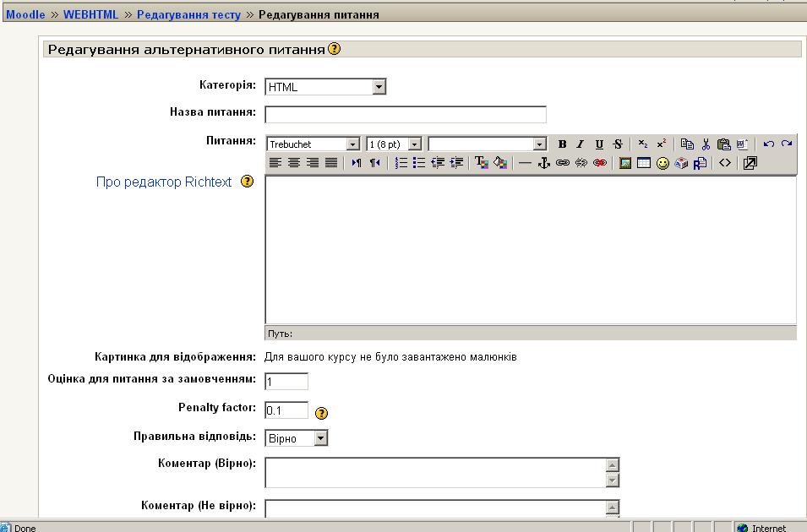Apply italic formatting in the editor
This screenshot has height=532, width=807.
(580, 144)
